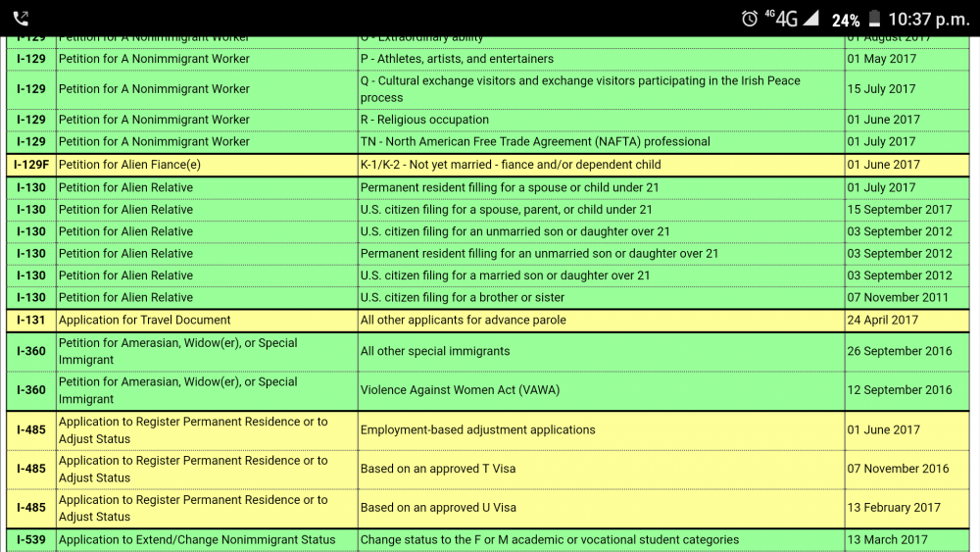Screen dimensions: 980x552
Task: Select 'U.S. citizen filing for an unmarried son' cell
Action: click(x=602, y=231)
